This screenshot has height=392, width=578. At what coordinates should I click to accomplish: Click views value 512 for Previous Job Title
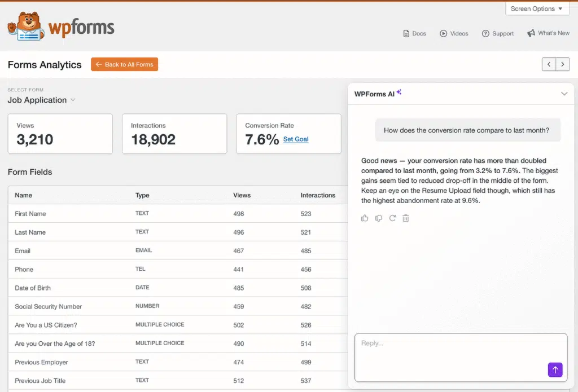pos(239,381)
